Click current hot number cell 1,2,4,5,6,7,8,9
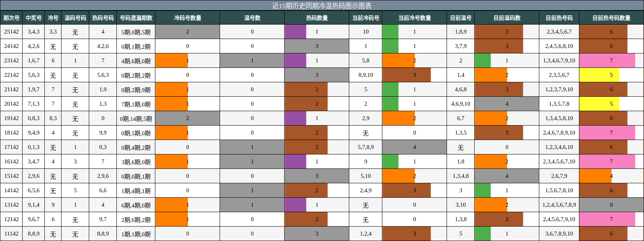This screenshot has width=644, height=241. tap(559, 205)
